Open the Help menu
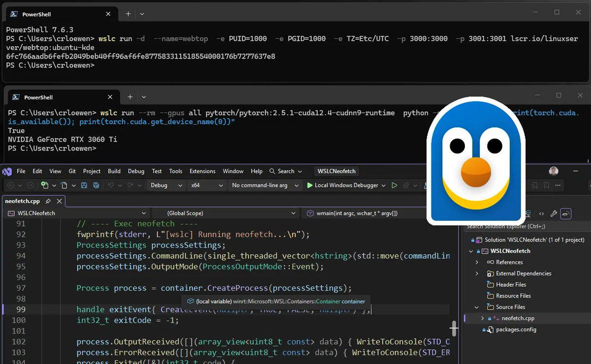This screenshot has width=591, height=364. coord(257,171)
